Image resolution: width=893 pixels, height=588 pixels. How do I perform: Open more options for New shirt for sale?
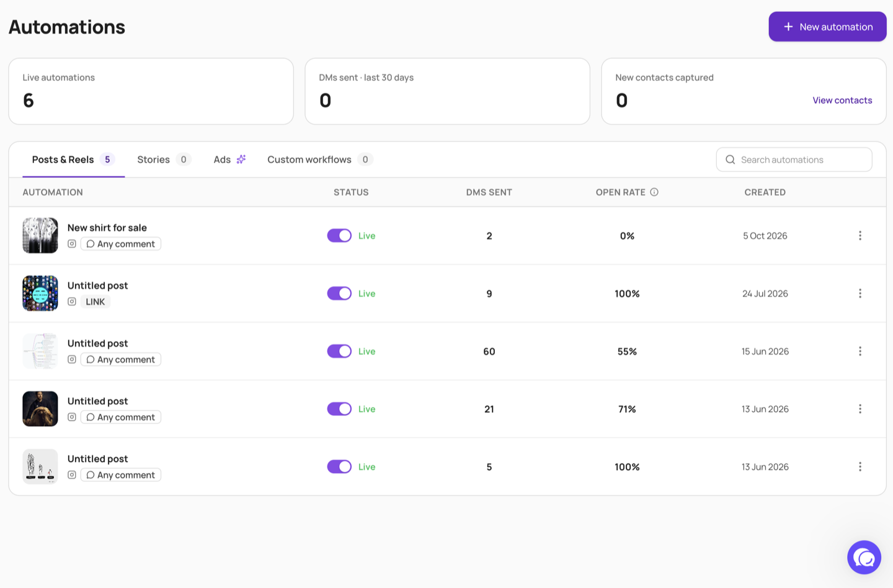click(x=860, y=236)
